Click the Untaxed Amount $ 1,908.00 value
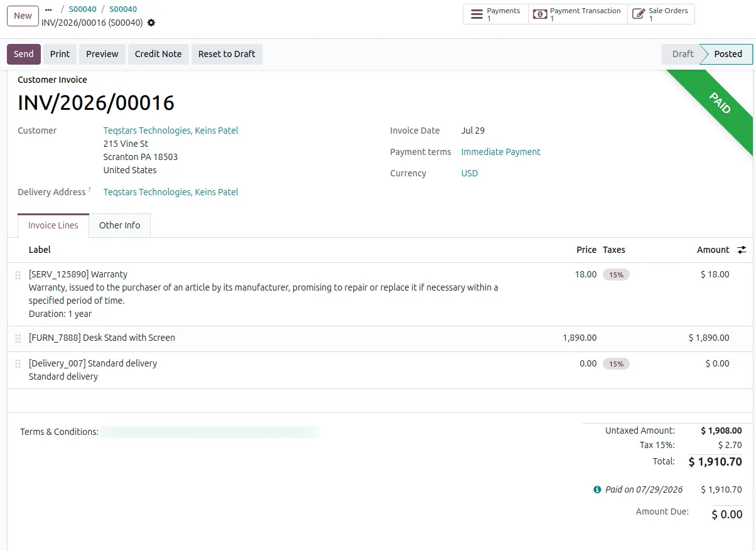Viewport: 756px width, 551px height. click(721, 431)
